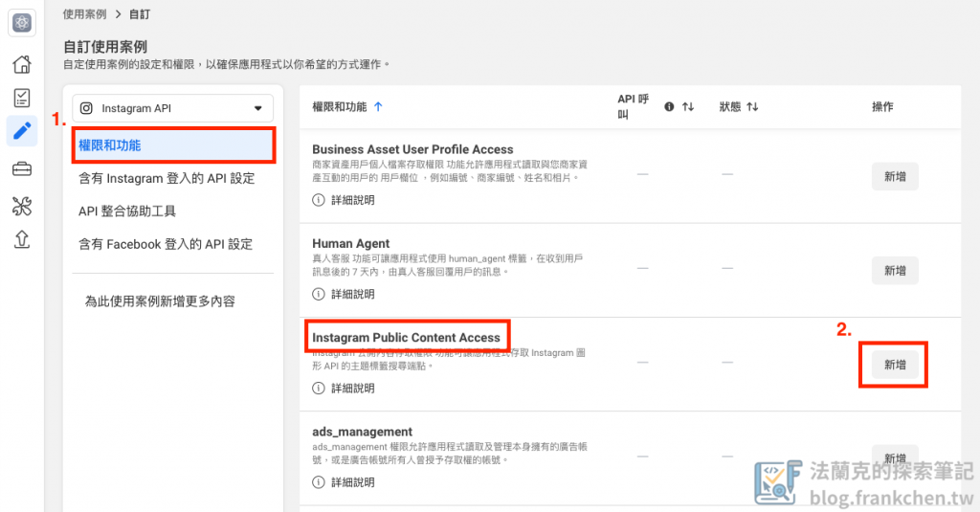Click 為此使用案例新增更多內容
The image size is (980, 512).
pyautogui.click(x=160, y=301)
